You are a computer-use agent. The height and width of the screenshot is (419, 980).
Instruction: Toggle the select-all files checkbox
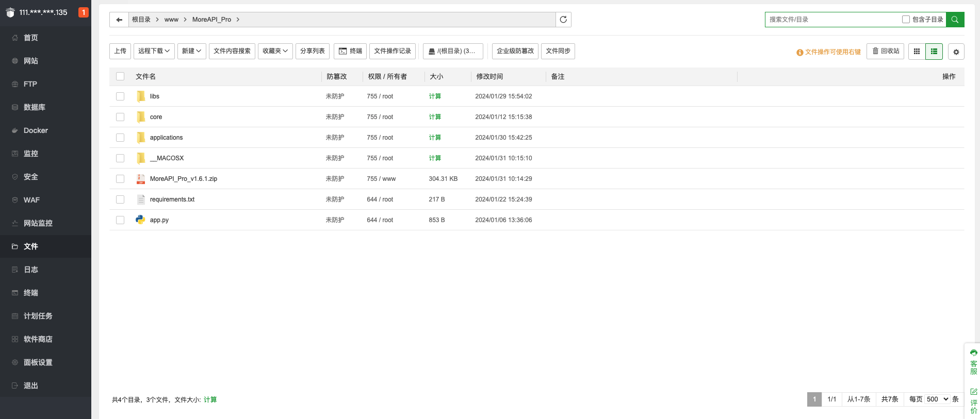click(120, 76)
